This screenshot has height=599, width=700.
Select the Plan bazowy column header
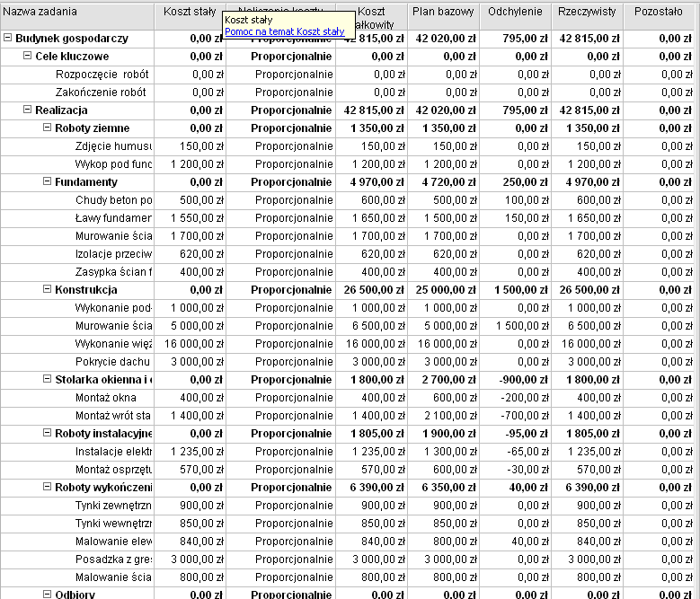[x=443, y=17]
